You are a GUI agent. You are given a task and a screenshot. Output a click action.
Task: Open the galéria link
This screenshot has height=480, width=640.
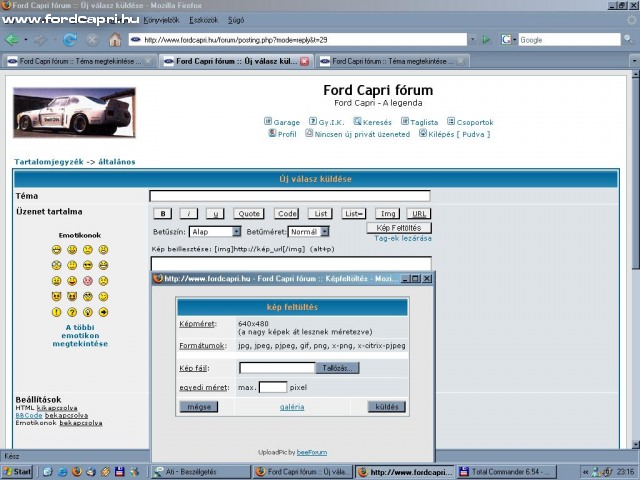coord(292,407)
